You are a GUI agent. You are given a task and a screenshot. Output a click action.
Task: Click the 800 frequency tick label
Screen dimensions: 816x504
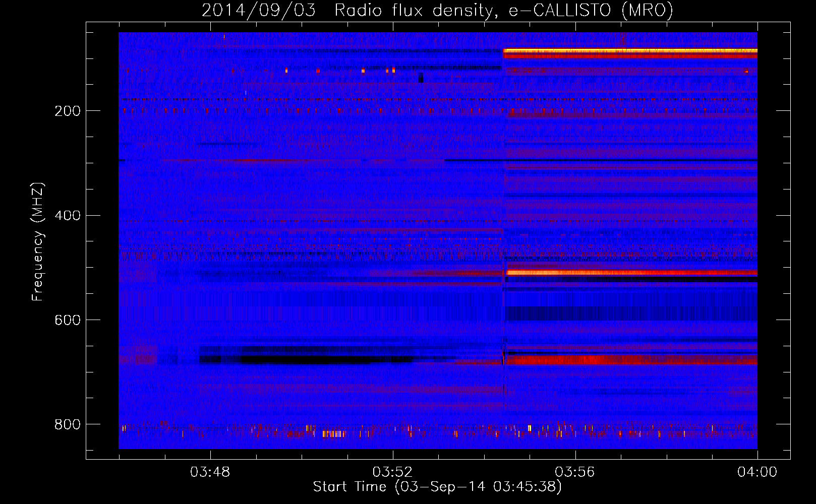(68, 424)
